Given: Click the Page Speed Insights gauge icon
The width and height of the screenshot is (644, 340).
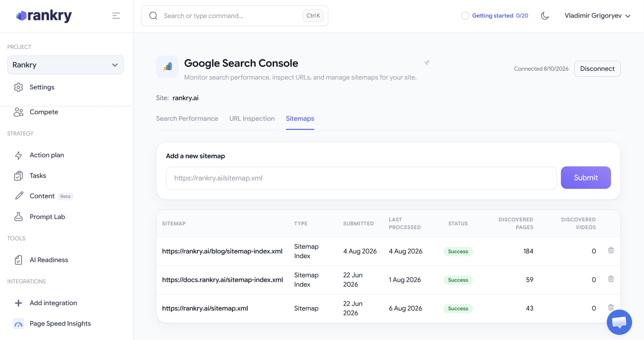Looking at the screenshot, I should coord(19,324).
